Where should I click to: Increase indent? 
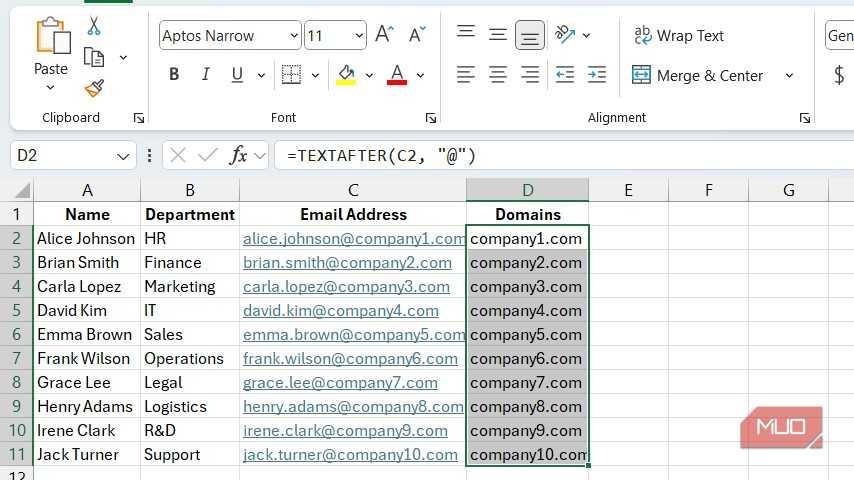coord(597,75)
